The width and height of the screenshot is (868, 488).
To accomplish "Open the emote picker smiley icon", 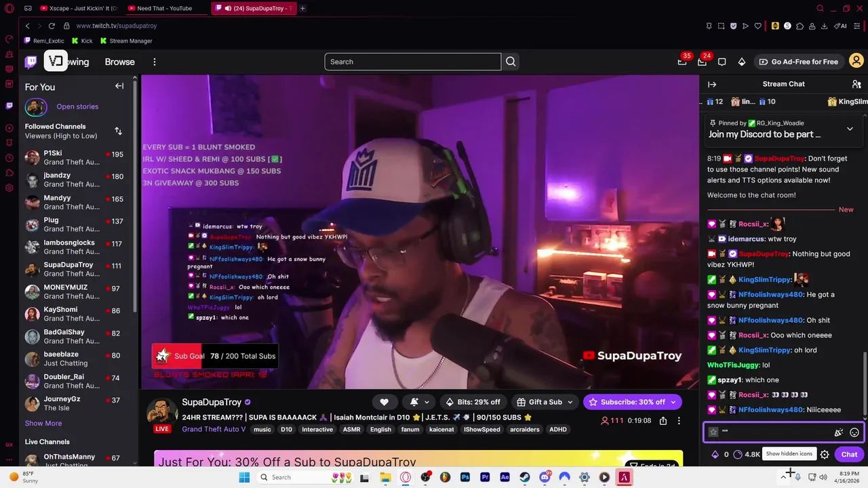I will click(854, 432).
